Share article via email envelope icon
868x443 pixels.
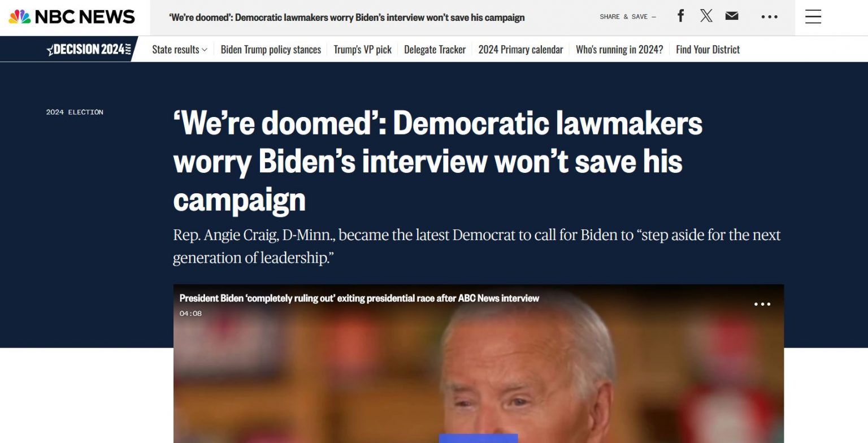732,16
